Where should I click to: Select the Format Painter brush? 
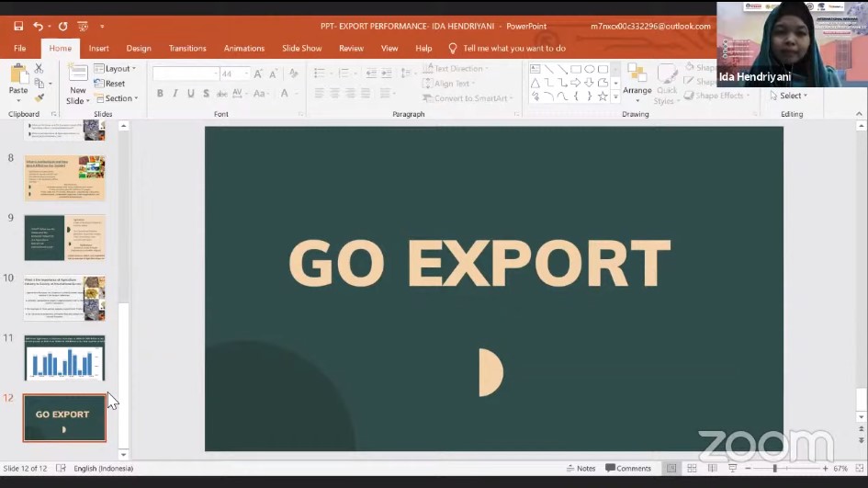[x=39, y=98]
